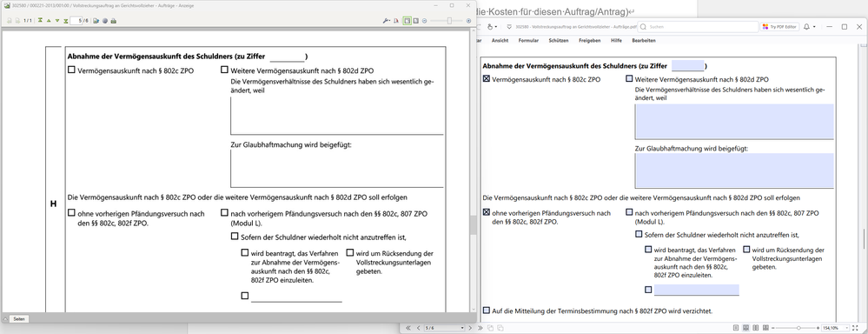
Task: Activate the green-highlighted fit-page view button
Action: 407,21
